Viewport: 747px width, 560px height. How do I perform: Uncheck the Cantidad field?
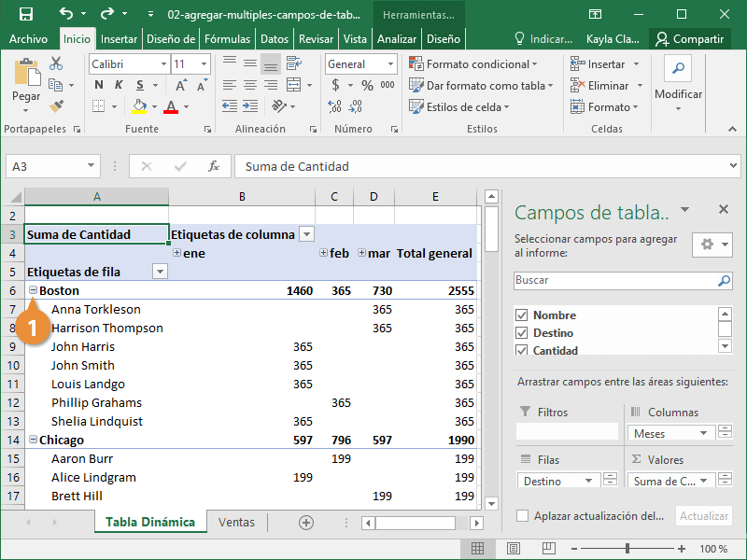pyautogui.click(x=522, y=351)
